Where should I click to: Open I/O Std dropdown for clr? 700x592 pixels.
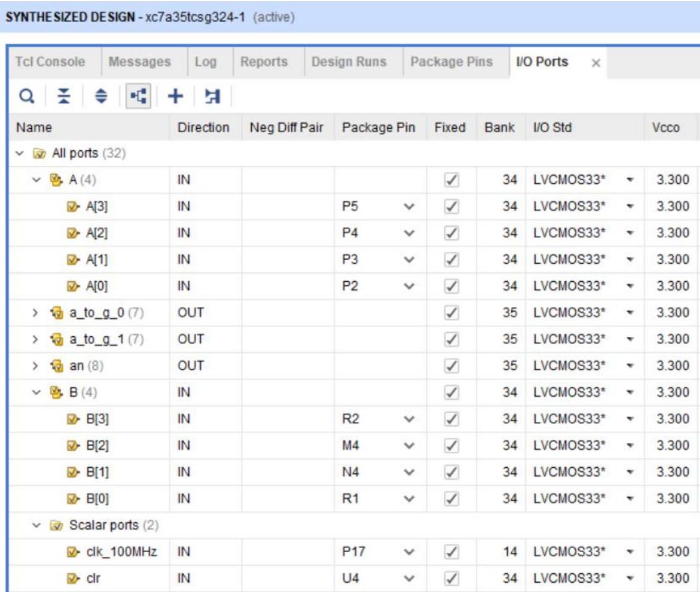(x=629, y=578)
